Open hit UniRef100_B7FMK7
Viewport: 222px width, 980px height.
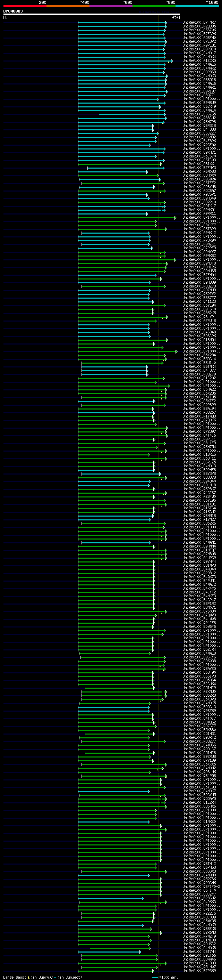click(199, 23)
